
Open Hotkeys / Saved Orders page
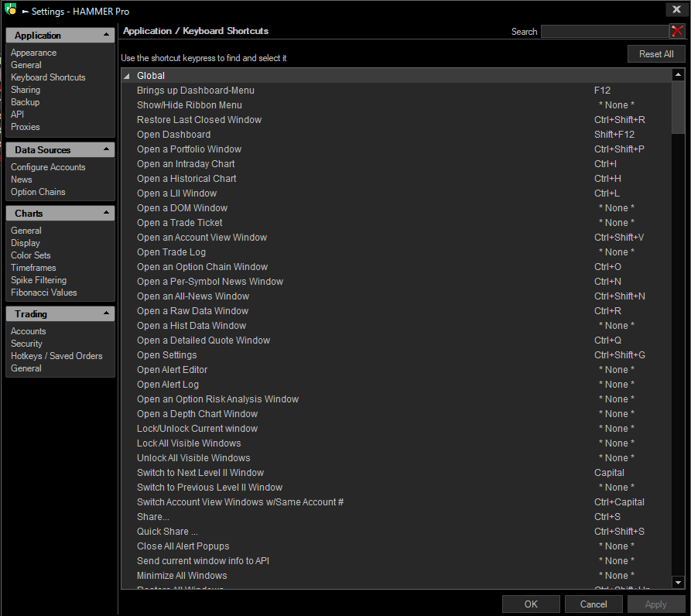(56, 355)
